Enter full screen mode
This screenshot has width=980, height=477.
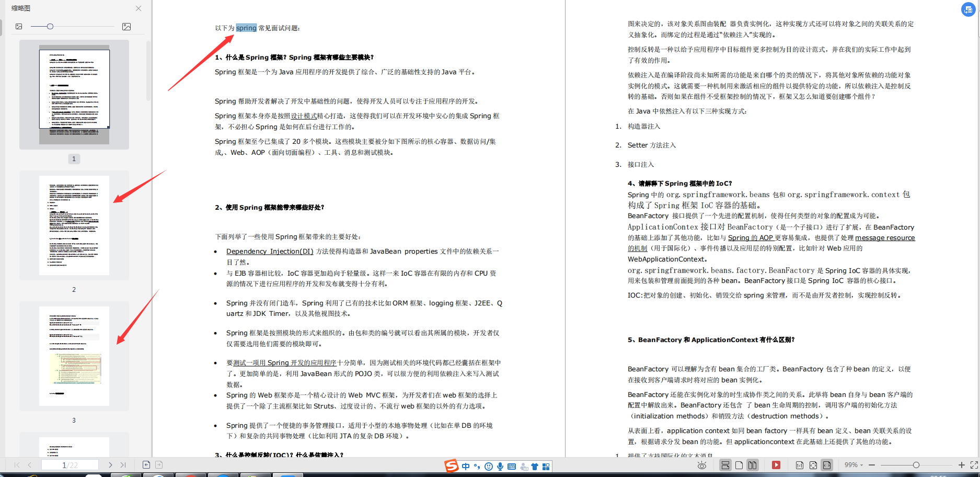pyautogui.click(x=974, y=465)
